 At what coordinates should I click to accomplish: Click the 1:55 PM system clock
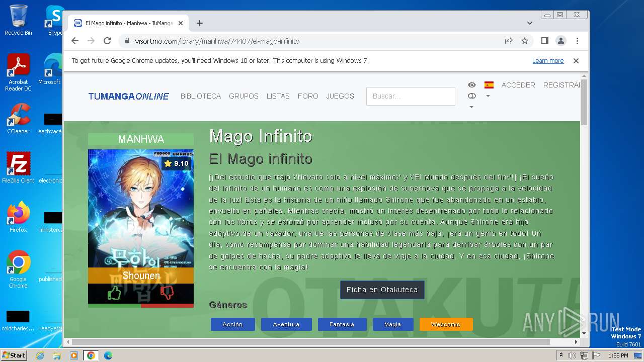(618, 355)
